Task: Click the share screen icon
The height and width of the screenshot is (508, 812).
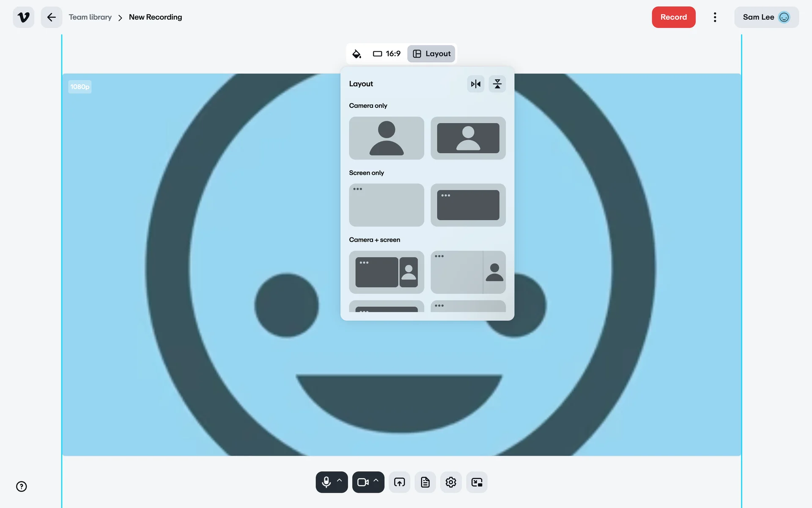Action: click(x=399, y=482)
